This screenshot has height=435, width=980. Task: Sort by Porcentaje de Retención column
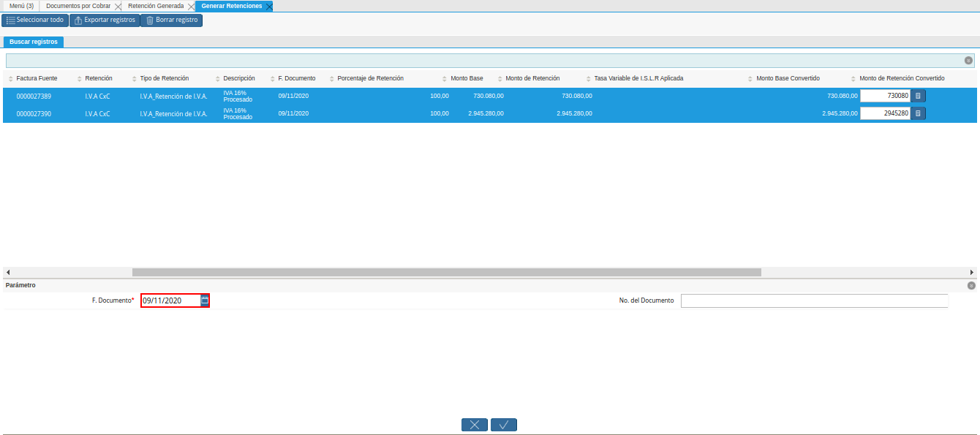point(370,78)
